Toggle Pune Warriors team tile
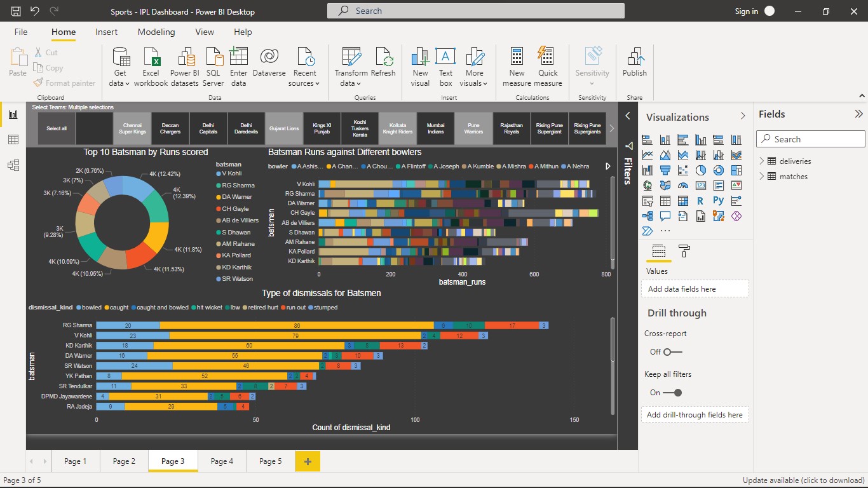The height and width of the screenshot is (488, 868). click(473, 128)
